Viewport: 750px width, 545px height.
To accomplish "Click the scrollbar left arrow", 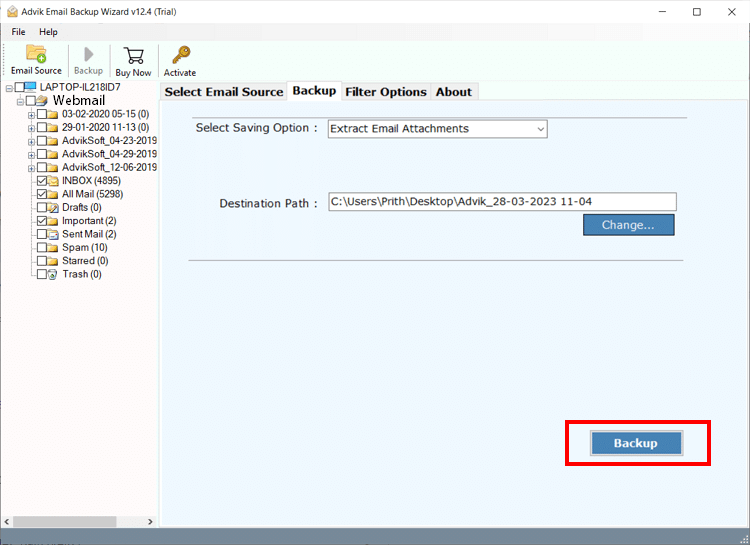I will 7,522.
